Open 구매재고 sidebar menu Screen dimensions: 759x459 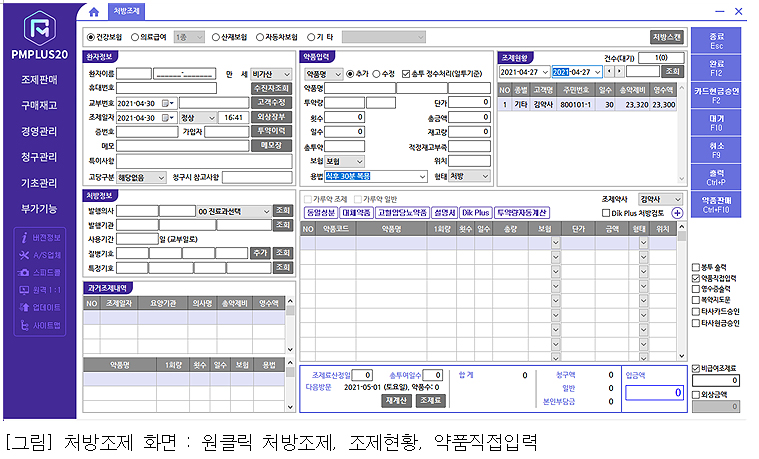39,105
